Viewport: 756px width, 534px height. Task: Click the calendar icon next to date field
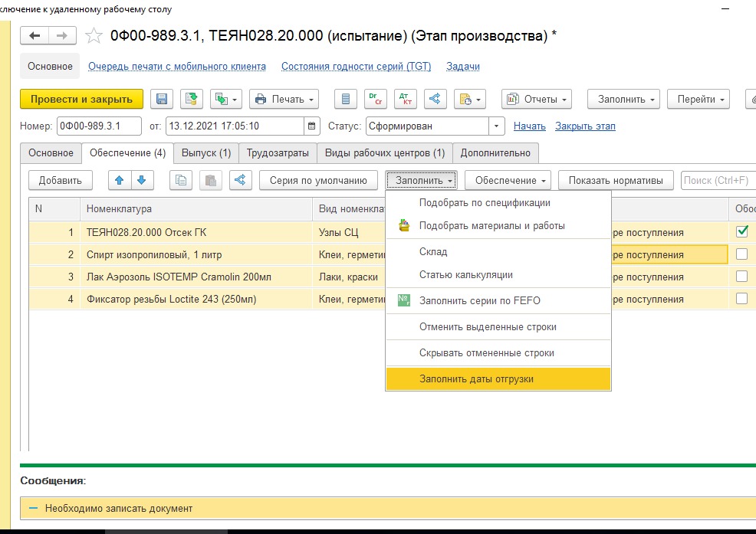[x=312, y=126]
